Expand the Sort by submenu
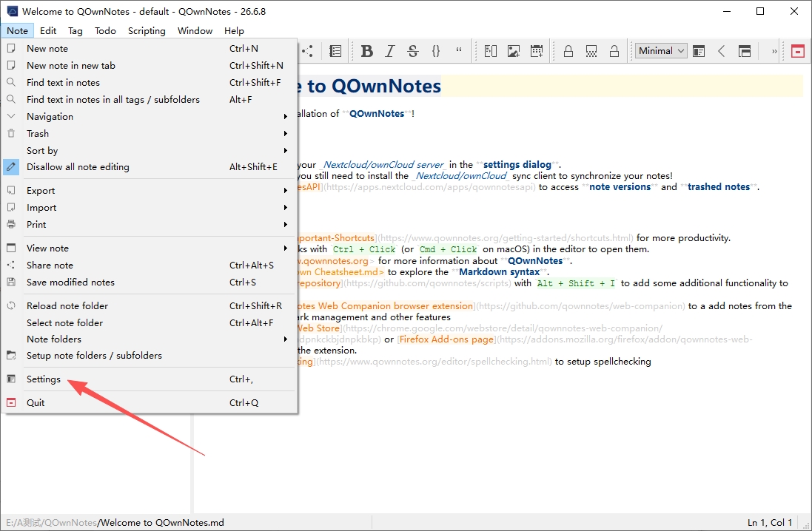 click(x=149, y=151)
